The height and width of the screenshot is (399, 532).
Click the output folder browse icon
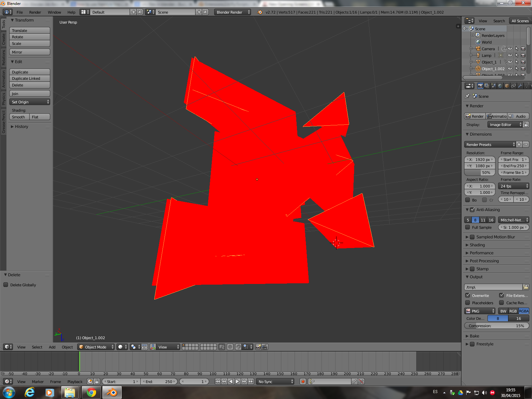pyautogui.click(x=526, y=287)
